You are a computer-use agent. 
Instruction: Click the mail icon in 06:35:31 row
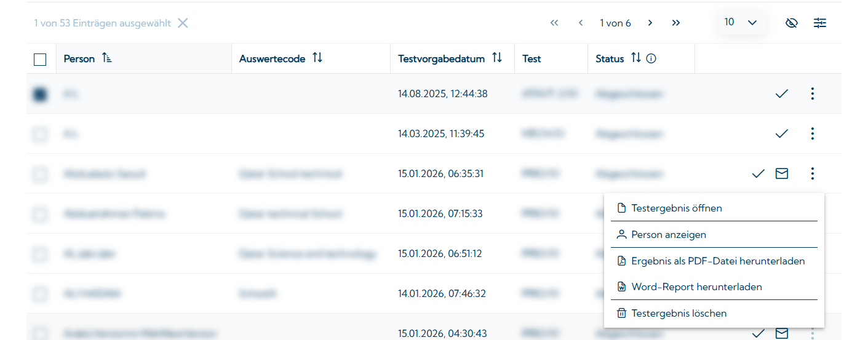point(781,174)
